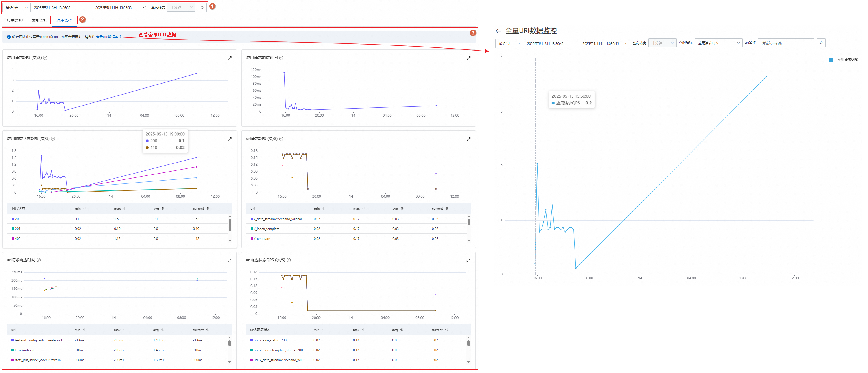
Task: Expand the uri响应状态QPS chart to fullscreen
Action: click(x=468, y=260)
